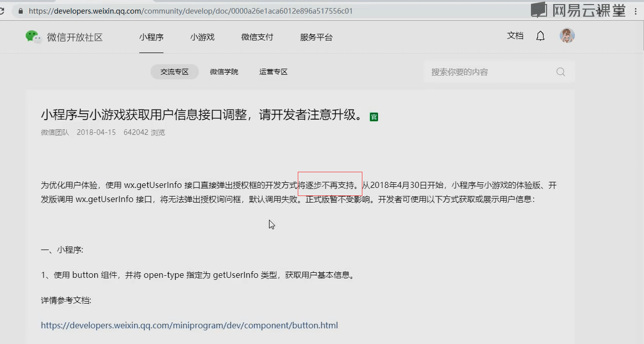Click the search magnifier icon
The image size is (644, 344).
(x=560, y=72)
